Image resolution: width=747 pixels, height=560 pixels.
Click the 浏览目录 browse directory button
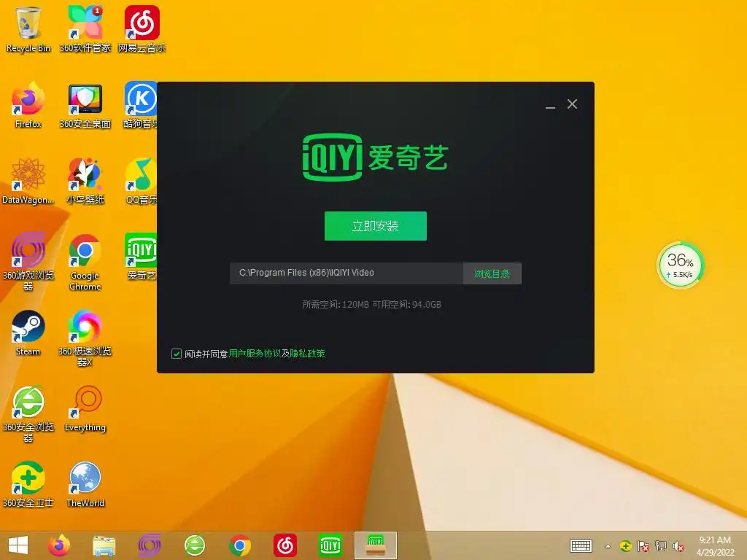pyautogui.click(x=492, y=273)
